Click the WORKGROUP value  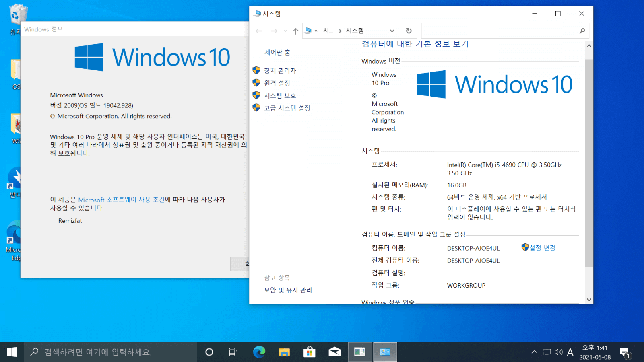(x=466, y=286)
